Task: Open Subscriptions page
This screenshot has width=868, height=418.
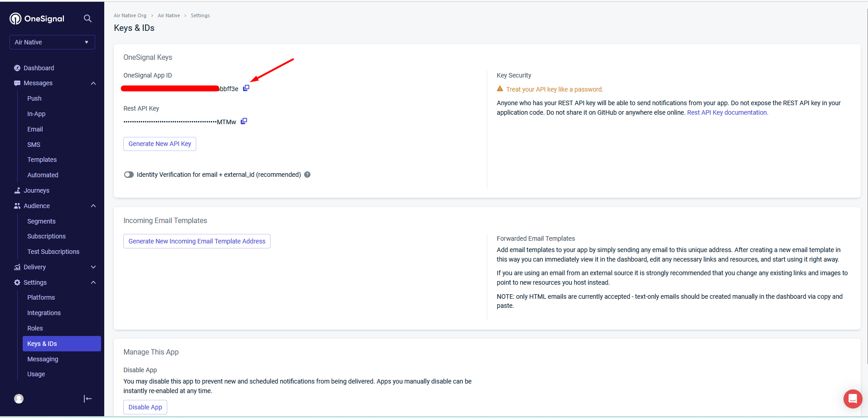Action: tap(46, 236)
